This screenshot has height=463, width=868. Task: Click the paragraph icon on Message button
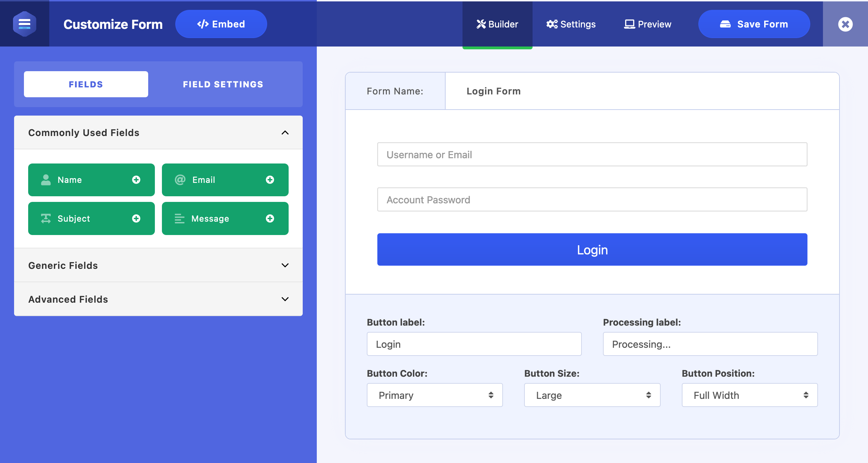(180, 218)
